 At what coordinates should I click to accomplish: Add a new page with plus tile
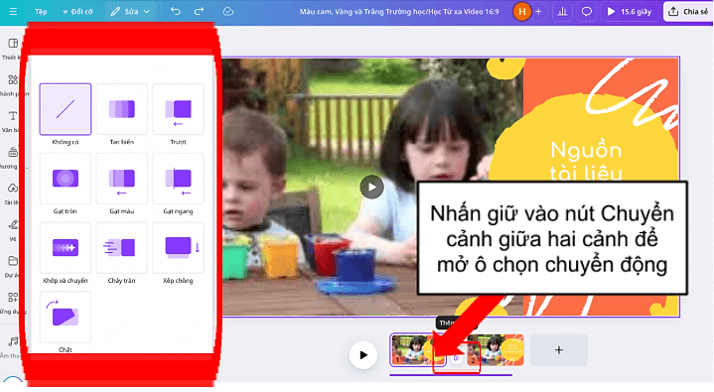(559, 350)
